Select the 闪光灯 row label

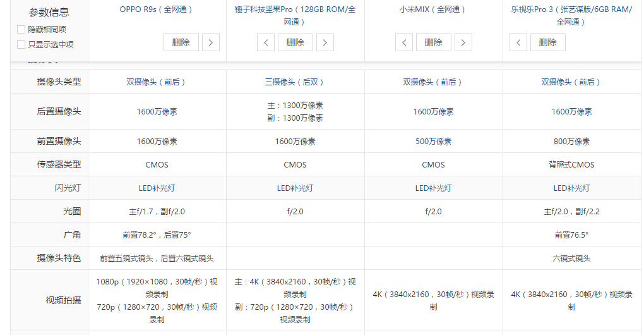(68, 188)
